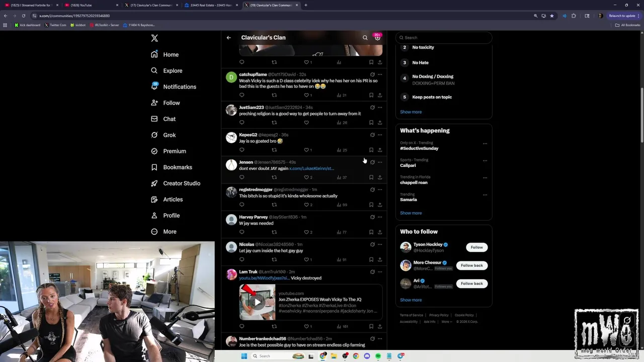
Task: Open more options for the Calipari trend
Action: point(485,161)
